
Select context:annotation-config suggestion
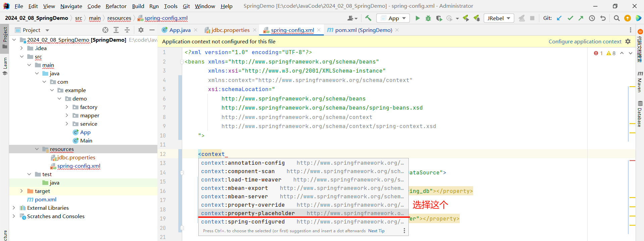[x=303, y=163]
